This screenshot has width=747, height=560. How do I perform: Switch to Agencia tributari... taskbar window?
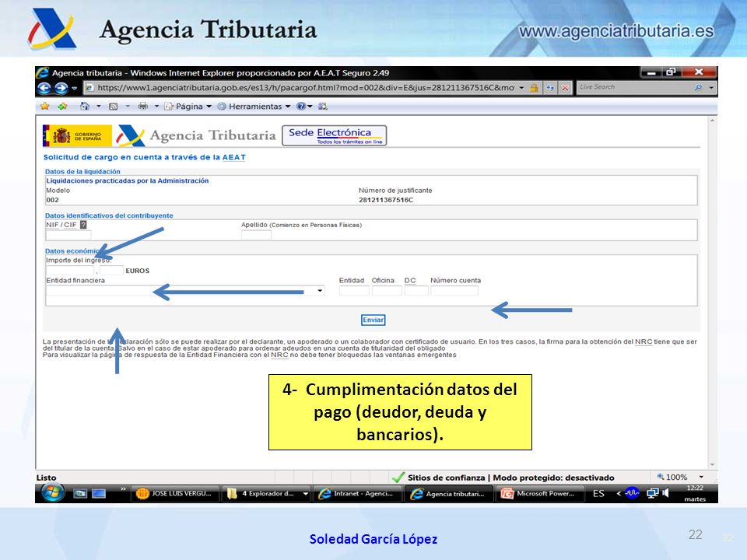[x=450, y=494]
